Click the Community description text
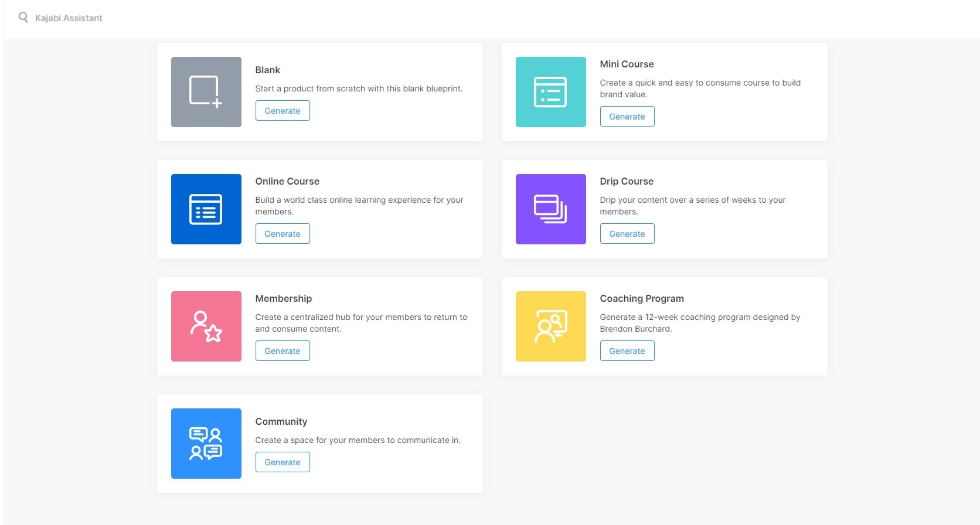This screenshot has height=525, width=980. [x=358, y=440]
